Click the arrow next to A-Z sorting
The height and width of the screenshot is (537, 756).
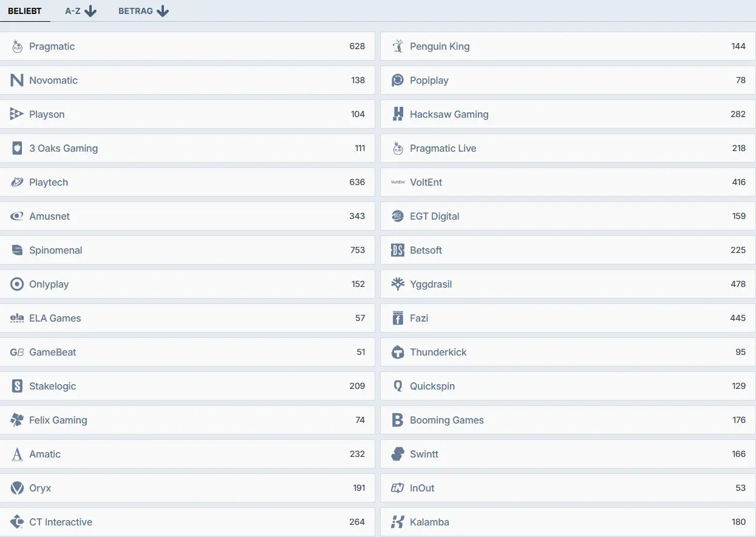[x=90, y=11]
